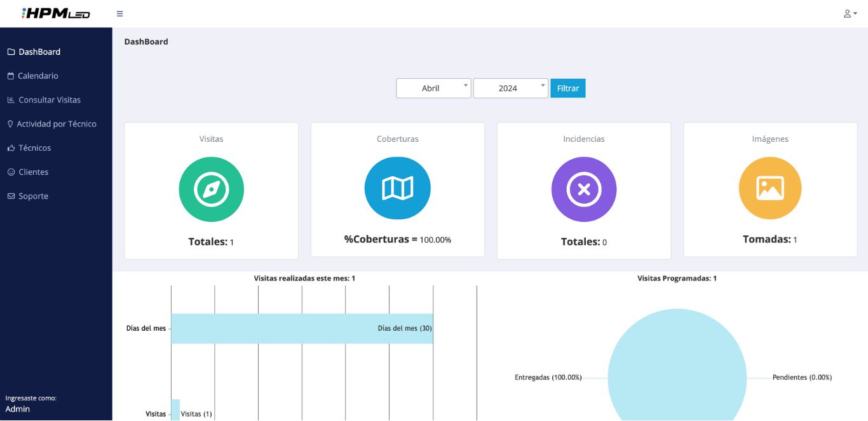Screen dimensions: 868x421
Task: Click the blue map Coberturas icon
Action: coord(397,188)
